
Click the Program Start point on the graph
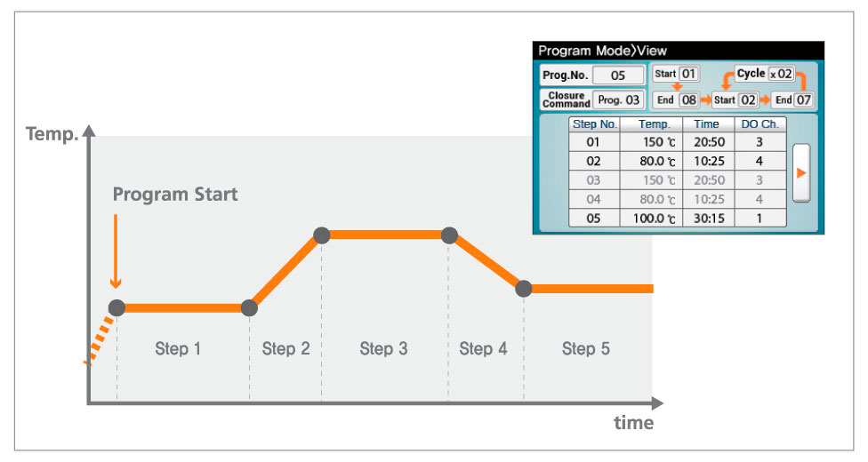pyautogui.click(x=117, y=307)
